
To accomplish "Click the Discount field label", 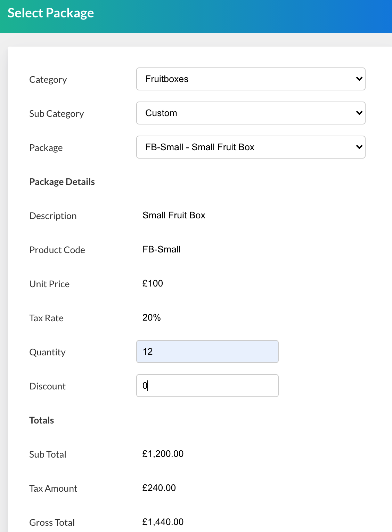I will point(47,386).
